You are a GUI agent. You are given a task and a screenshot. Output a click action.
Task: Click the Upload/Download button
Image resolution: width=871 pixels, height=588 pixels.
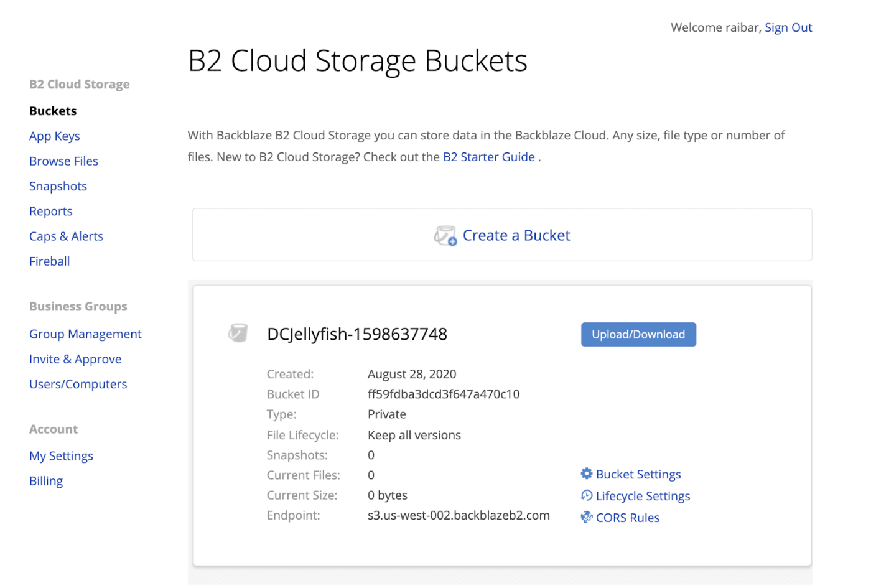tap(638, 334)
